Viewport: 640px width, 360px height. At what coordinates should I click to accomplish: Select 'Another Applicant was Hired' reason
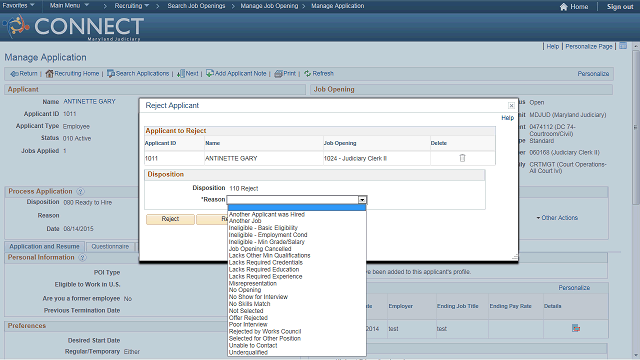[267, 214]
